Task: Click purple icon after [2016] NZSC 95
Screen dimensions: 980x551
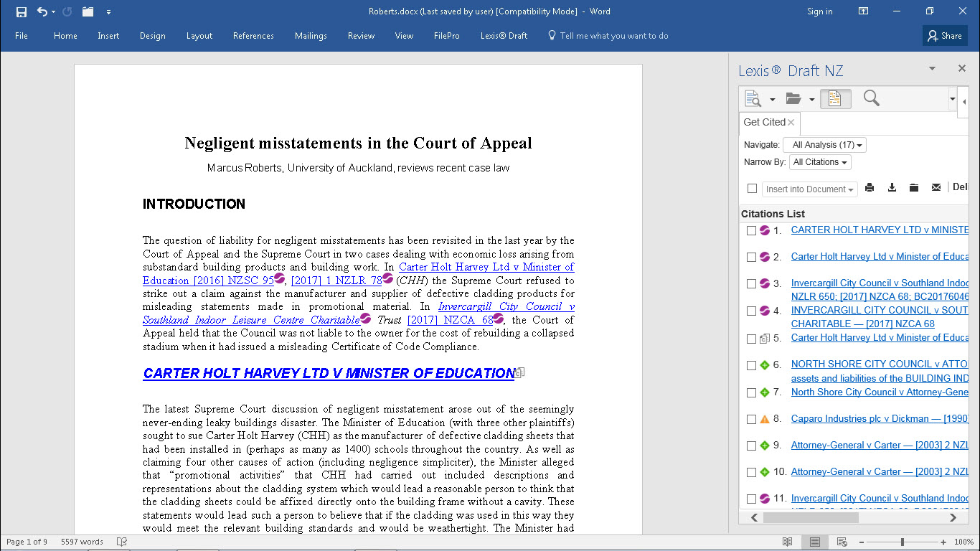Action: click(x=279, y=278)
